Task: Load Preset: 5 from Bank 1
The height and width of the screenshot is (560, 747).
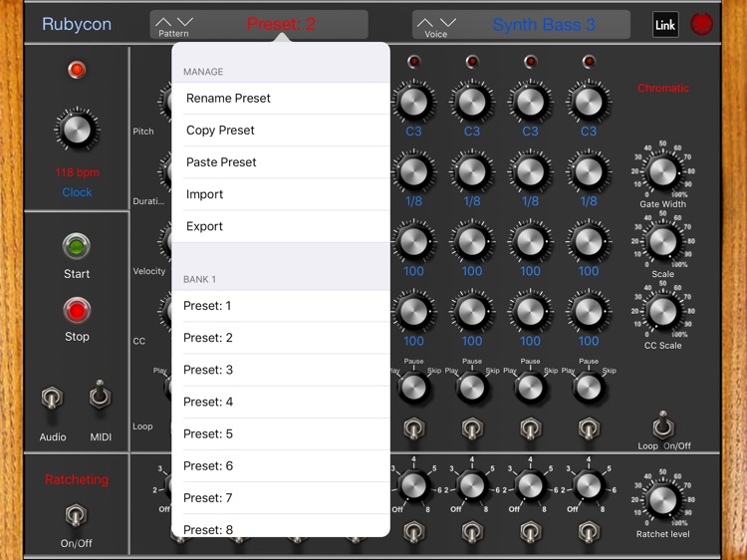Action: pyautogui.click(x=281, y=433)
